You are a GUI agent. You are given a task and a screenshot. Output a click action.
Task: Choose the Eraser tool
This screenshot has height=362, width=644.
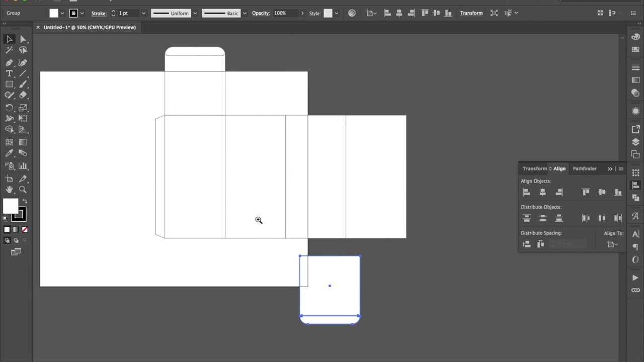tap(23, 95)
